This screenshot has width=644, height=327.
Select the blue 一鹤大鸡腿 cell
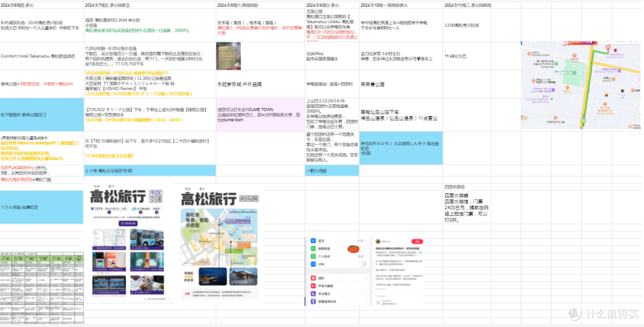pyautogui.click(x=332, y=171)
